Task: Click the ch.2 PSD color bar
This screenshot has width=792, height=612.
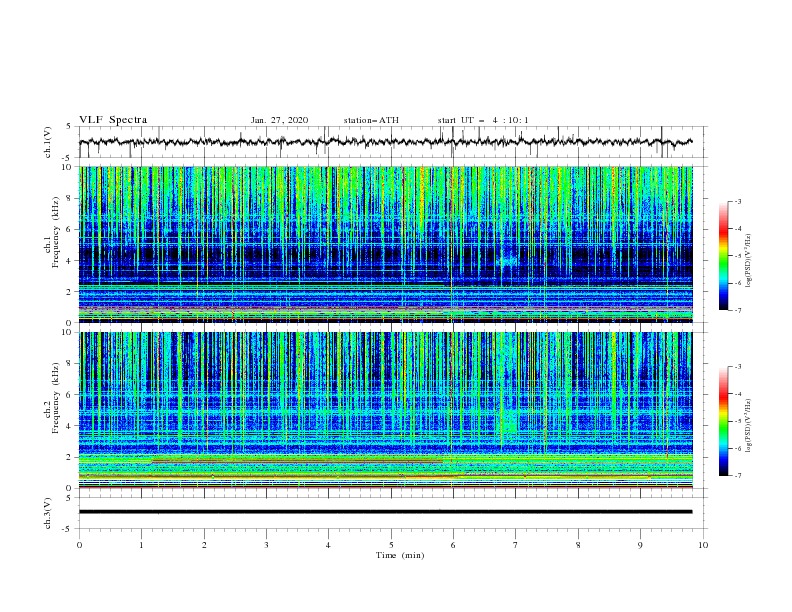Action: click(x=723, y=421)
